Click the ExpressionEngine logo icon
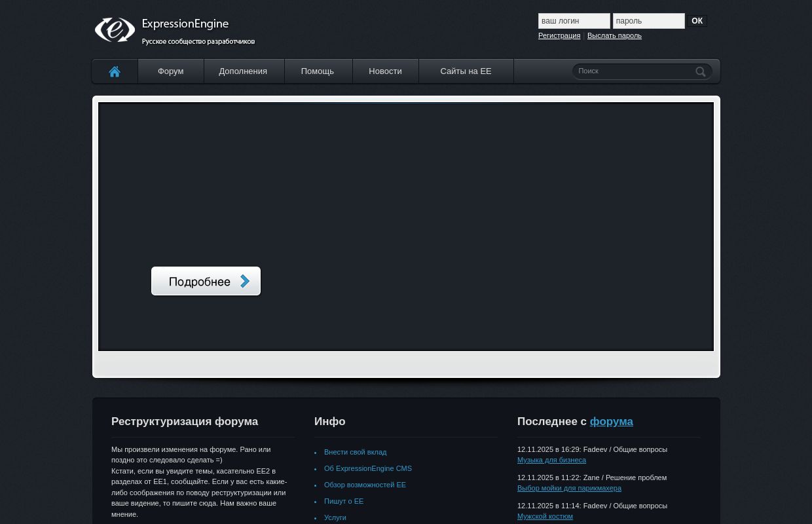 (115, 30)
